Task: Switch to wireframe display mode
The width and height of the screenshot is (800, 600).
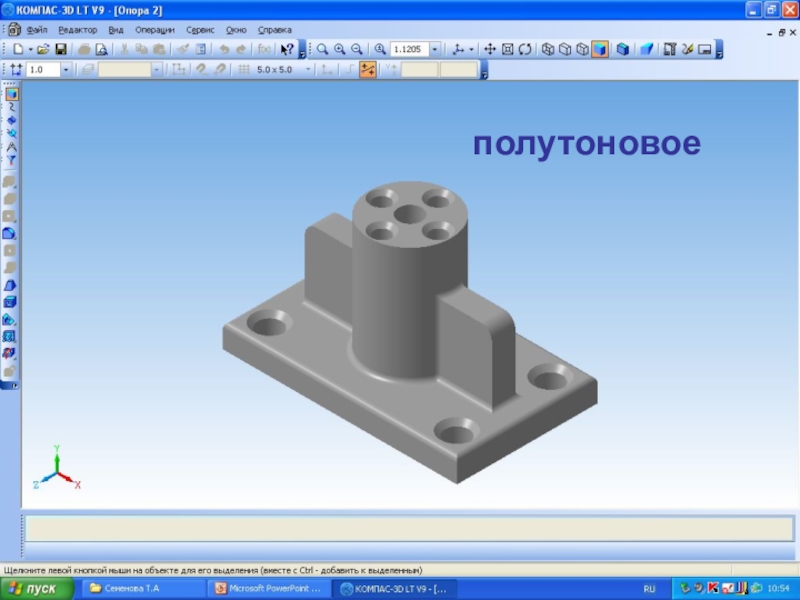Action: [548, 49]
